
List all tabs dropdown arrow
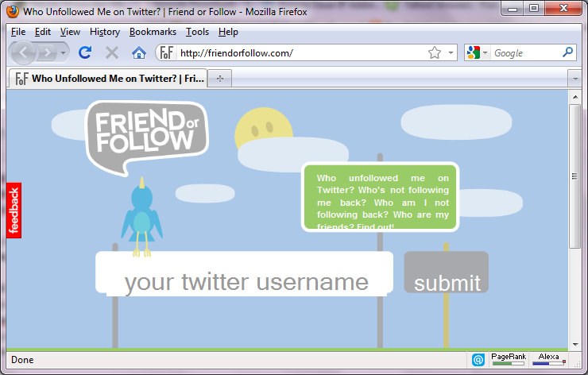point(574,79)
